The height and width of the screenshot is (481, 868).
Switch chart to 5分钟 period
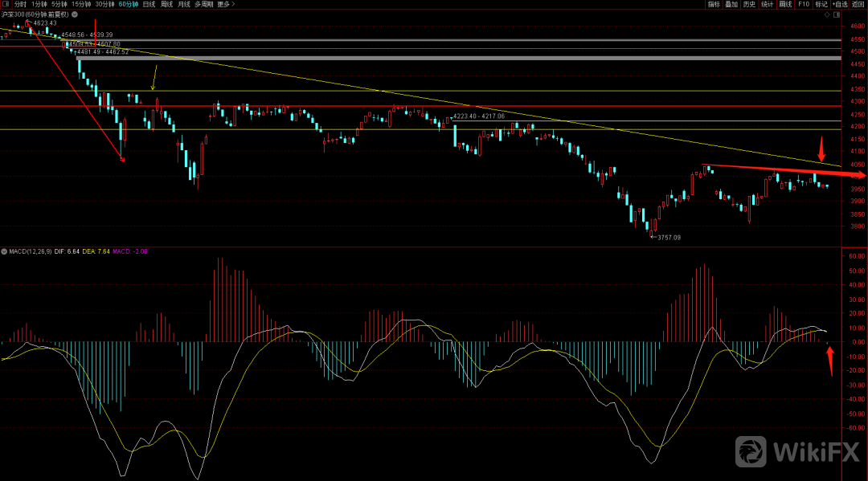coord(59,4)
